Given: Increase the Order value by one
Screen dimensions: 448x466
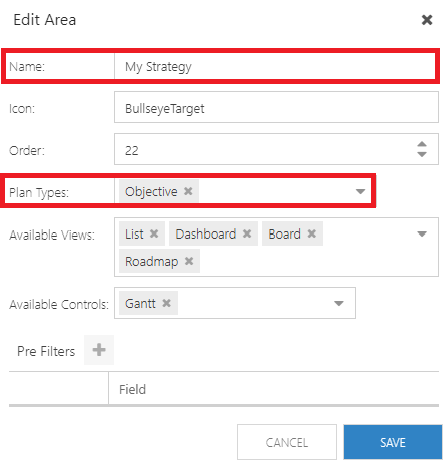Looking at the screenshot, I should coord(422,144).
